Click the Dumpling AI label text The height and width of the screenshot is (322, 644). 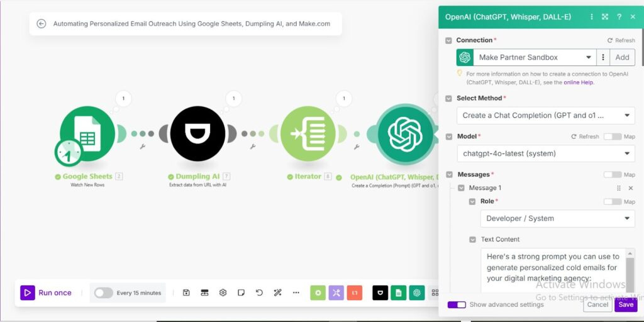(197, 177)
